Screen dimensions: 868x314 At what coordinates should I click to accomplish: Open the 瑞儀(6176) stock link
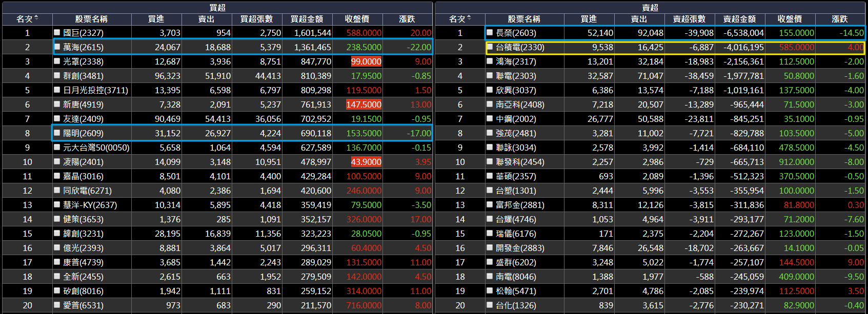coord(516,234)
